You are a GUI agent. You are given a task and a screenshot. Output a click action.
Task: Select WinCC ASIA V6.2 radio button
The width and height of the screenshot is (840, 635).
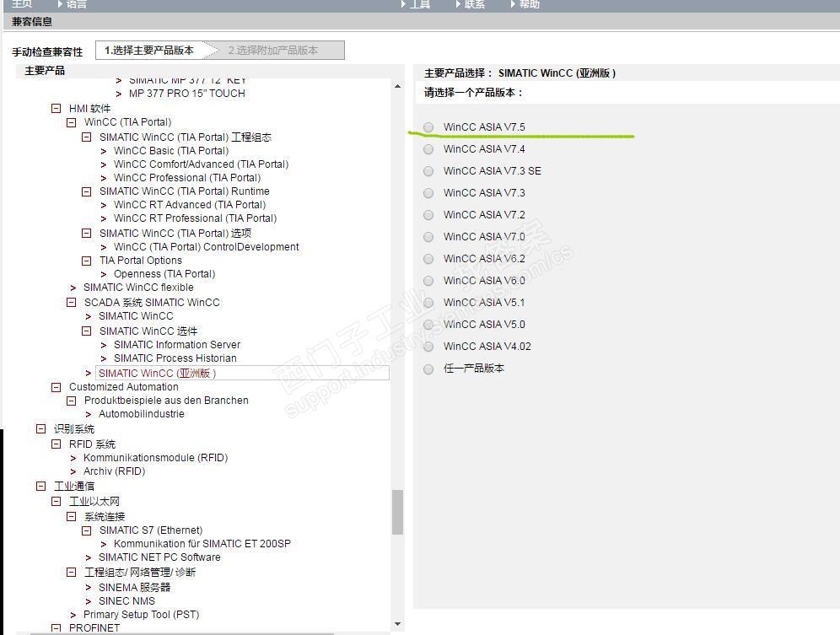(x=428, y=259)
